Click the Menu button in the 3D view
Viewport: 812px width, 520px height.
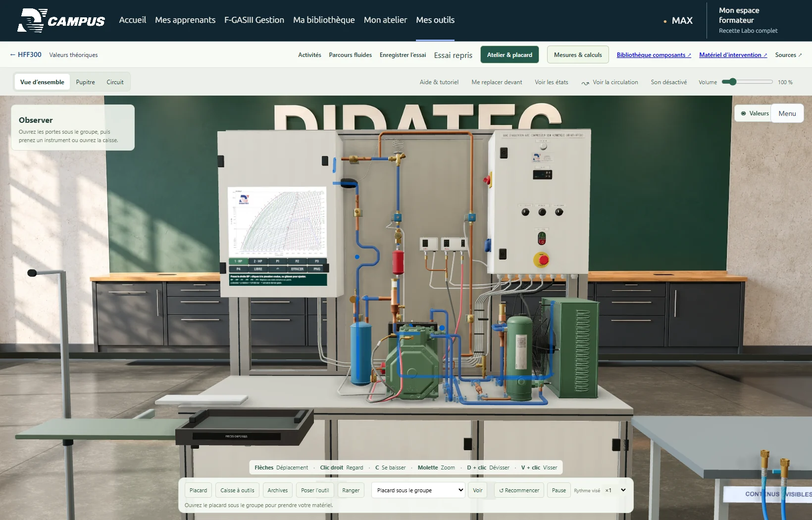[787, 113]
